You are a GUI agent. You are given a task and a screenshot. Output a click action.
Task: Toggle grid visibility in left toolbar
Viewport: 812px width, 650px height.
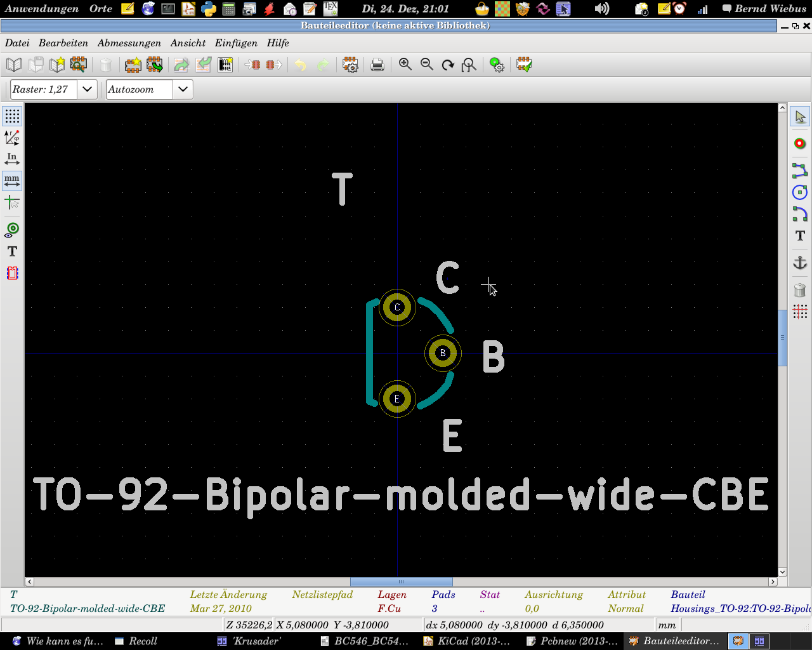pos(12,116)
